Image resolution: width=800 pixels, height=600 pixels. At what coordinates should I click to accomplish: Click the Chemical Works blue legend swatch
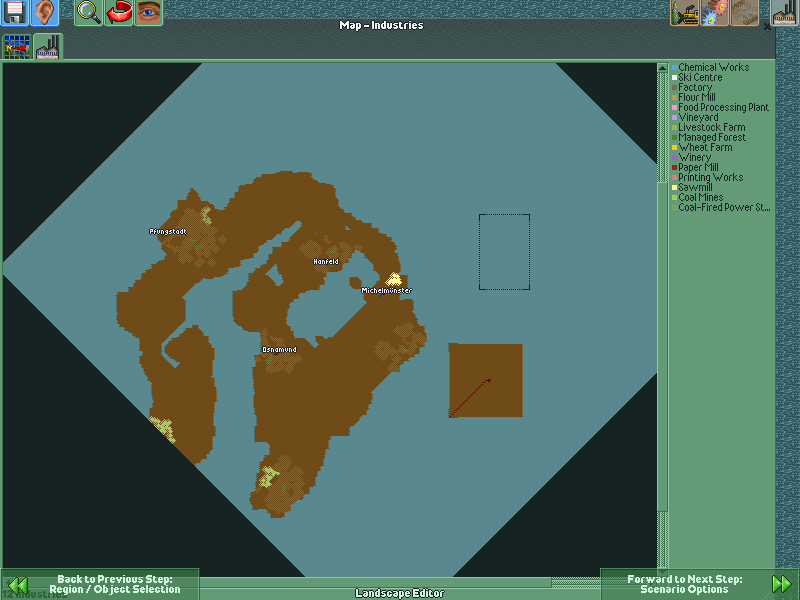point(674,67)
